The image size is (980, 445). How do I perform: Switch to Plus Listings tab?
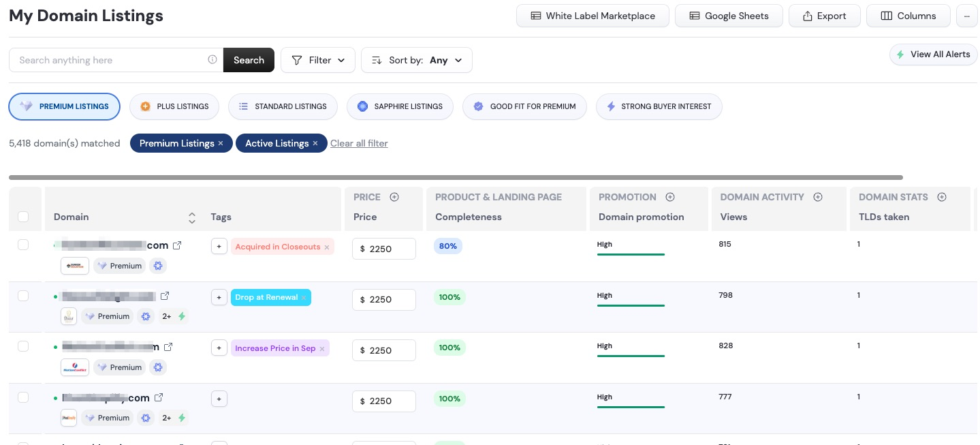click(x=174, y=106)
